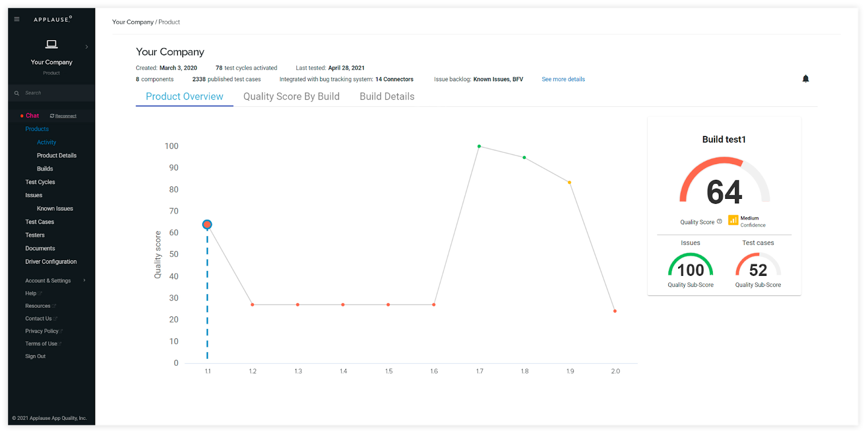Click Your Company breadcrumb

point(133,22)
